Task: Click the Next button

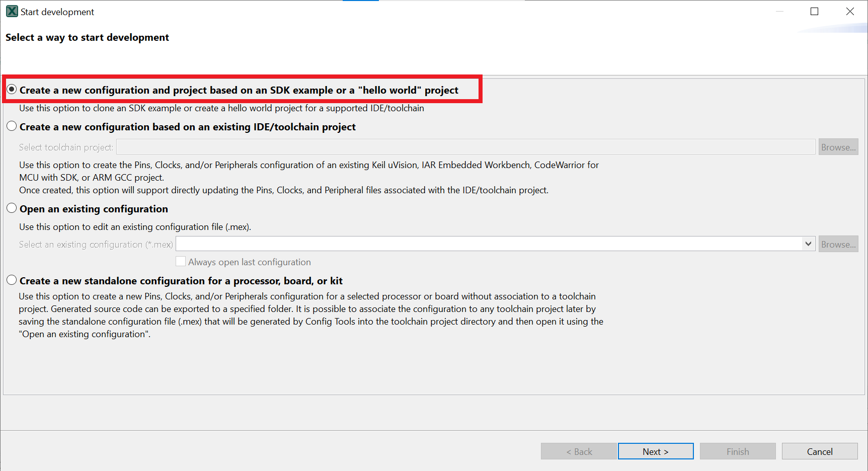Action: coord(655,451)
